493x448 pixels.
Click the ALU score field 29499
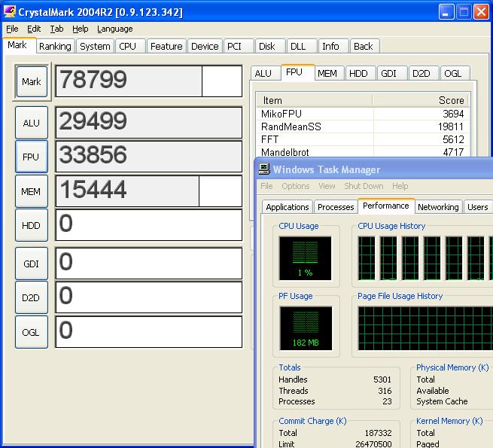click(149, 123)
